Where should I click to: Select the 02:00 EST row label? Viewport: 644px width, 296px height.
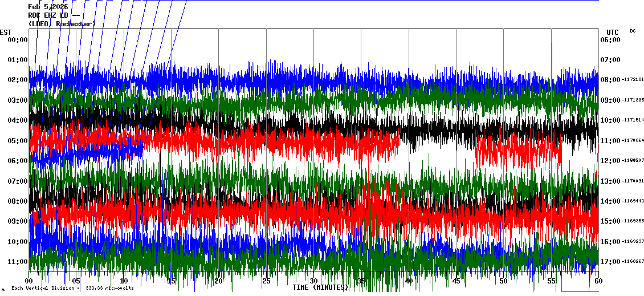coord(18,80)
